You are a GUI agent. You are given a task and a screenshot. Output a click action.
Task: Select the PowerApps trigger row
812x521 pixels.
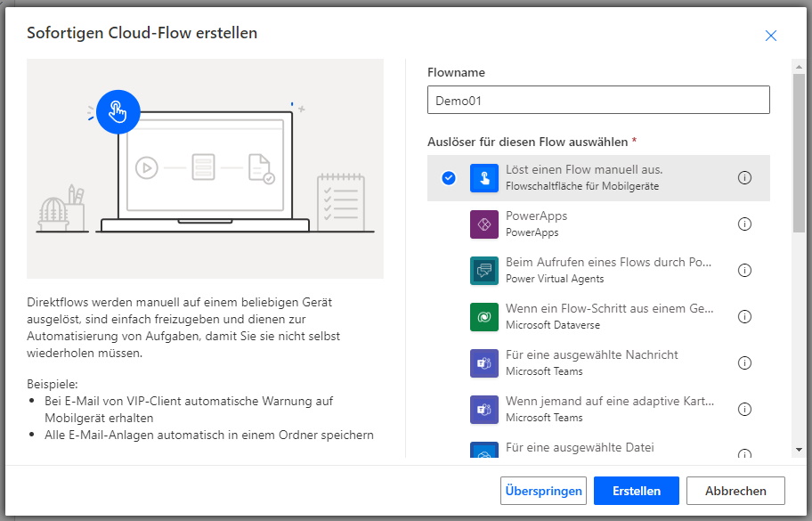[598, 224]
